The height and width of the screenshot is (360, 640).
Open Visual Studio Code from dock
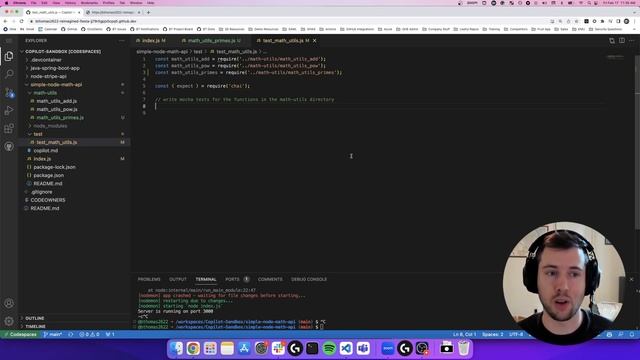(x=346, y=348)
